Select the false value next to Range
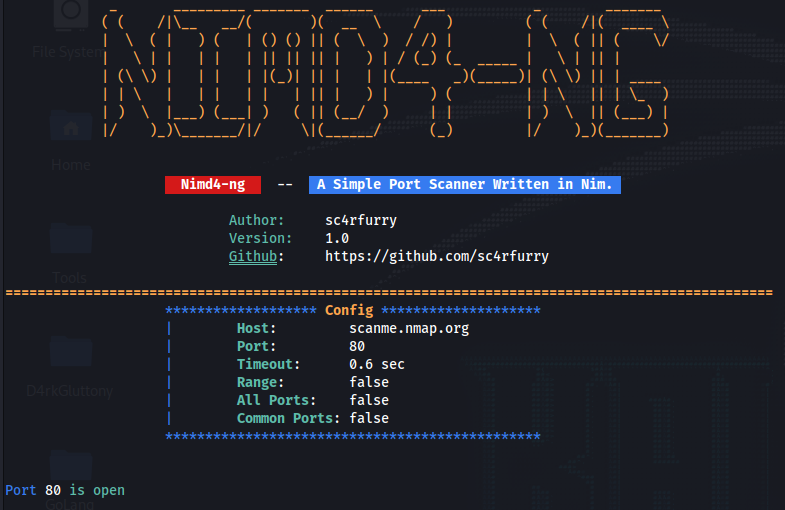This screenshot has height=510, width=785. click(369, 382)
